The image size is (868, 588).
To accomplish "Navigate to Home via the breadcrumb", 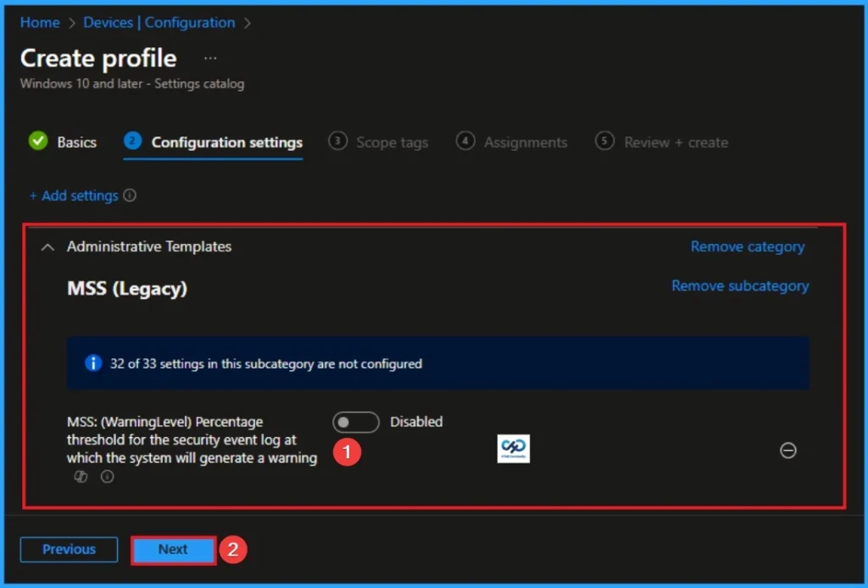I will [39, 23].
